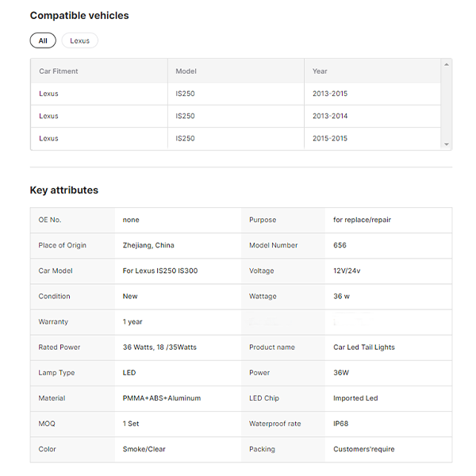Click the "Compatible vehicles" section heading

(79, 15)
